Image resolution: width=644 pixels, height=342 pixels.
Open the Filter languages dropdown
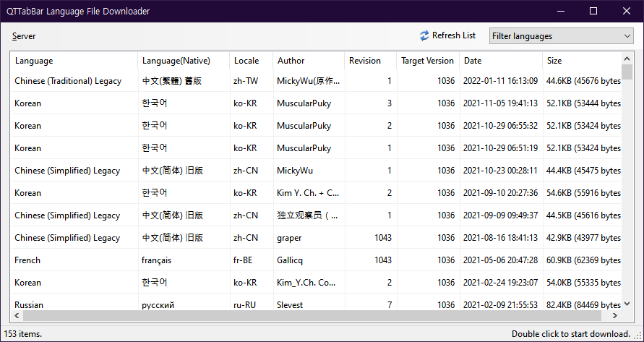tap(561, 35)
